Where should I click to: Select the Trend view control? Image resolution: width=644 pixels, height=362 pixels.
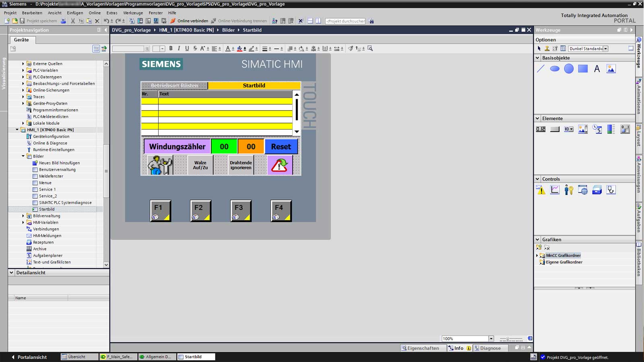point(555,190)
